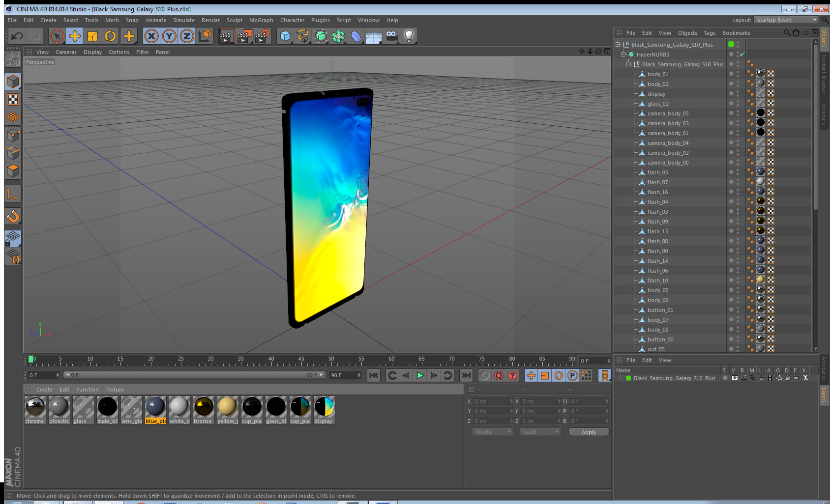Open the Scale mode dropdown
The image size is (830, 504).
pos(540,432)
